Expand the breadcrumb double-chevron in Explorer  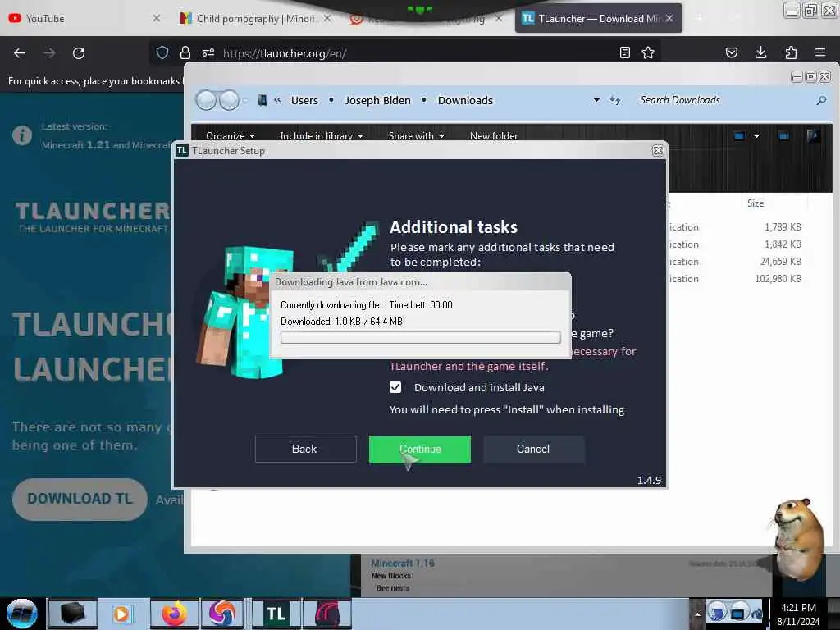[x=277, y=99]
